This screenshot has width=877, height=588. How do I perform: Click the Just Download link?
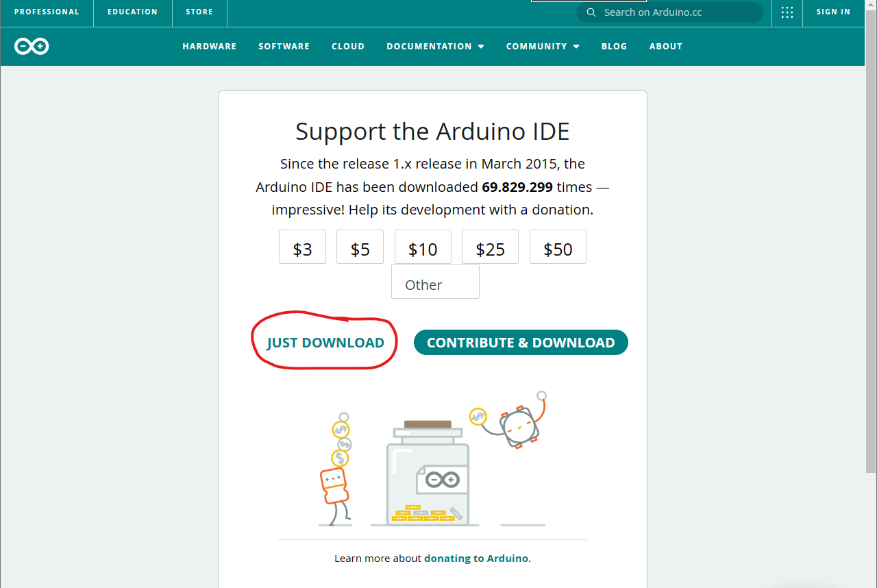[x=325, y=343]
